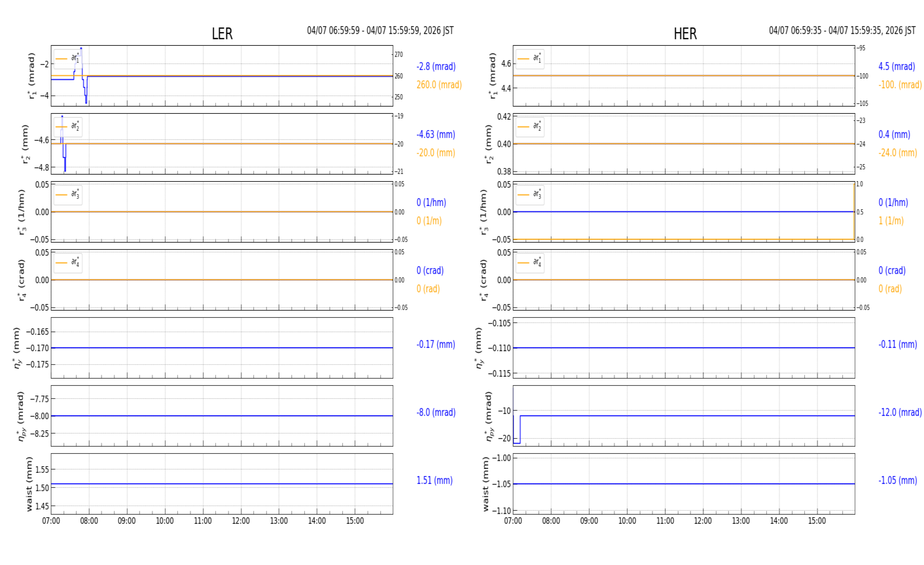Click the HER value -0.11 (mm)
Viewport: 924px width, 565px height.
tap(898, 345)
